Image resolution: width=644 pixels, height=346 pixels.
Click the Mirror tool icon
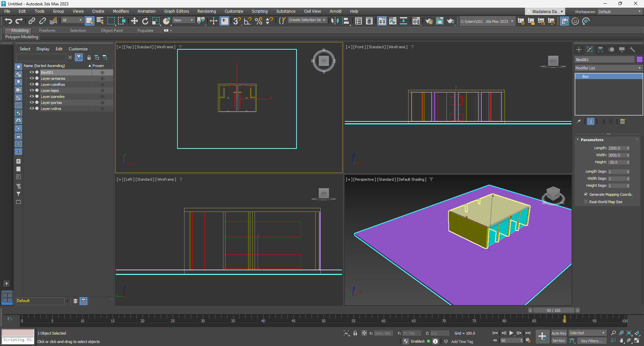334,21
